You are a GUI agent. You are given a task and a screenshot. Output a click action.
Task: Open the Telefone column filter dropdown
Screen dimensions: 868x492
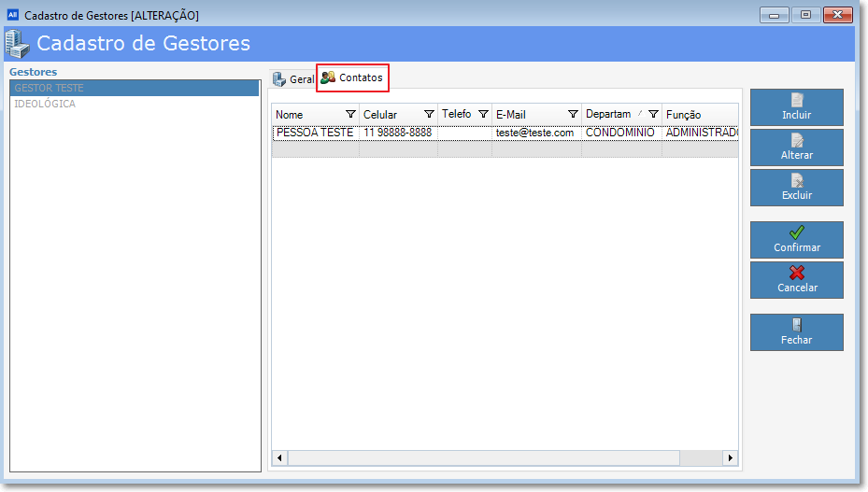pos(483,114)
